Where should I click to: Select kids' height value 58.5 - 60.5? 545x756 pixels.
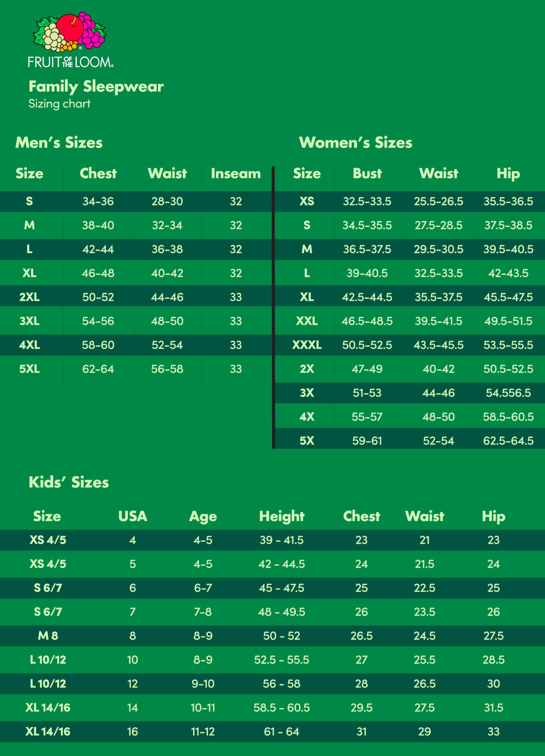click(282, 708)
